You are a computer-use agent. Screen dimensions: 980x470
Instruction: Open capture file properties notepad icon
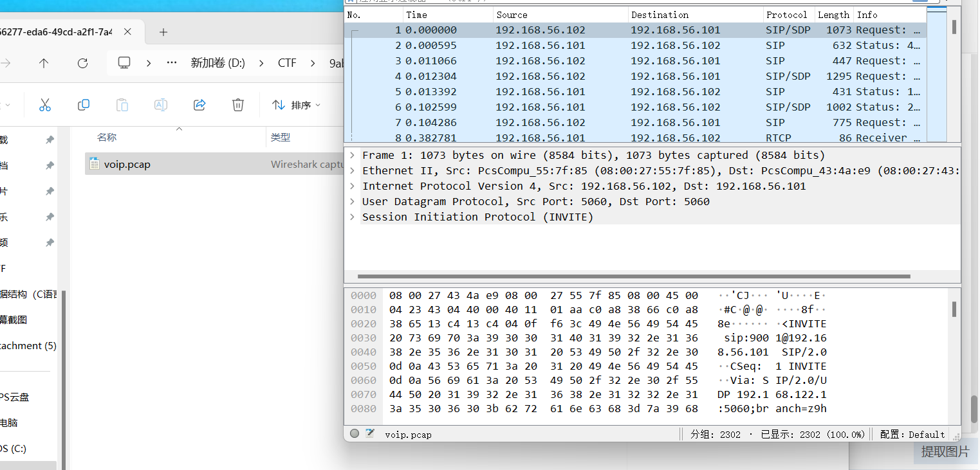(x=370, y=434)
